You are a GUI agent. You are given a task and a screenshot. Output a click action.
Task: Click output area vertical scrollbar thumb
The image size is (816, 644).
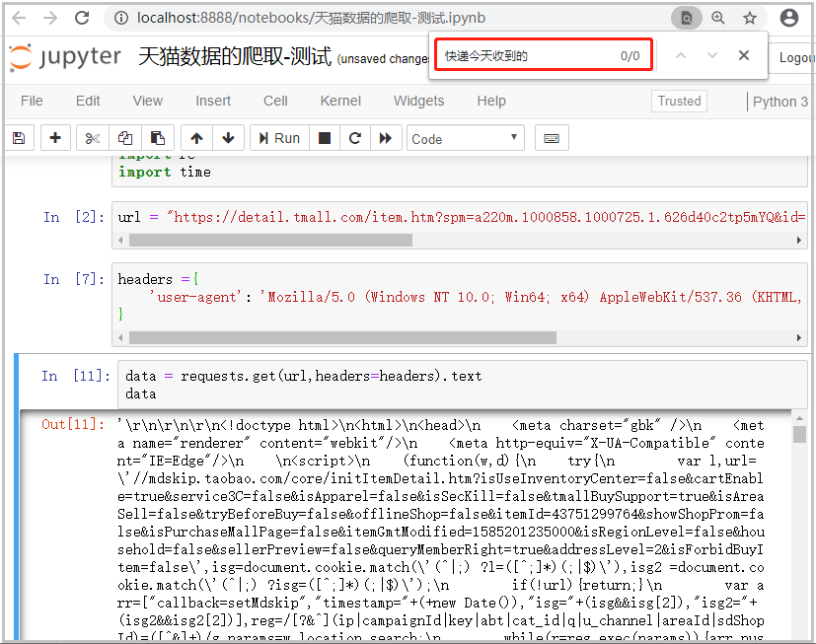pyautogui.click(x=799, y=434)
